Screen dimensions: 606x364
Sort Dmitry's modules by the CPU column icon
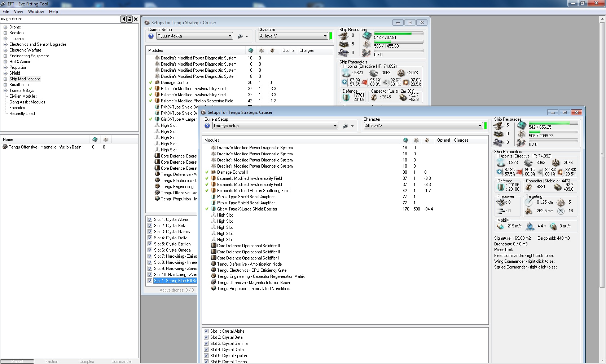pyautogui.click(x=405, y=140)
